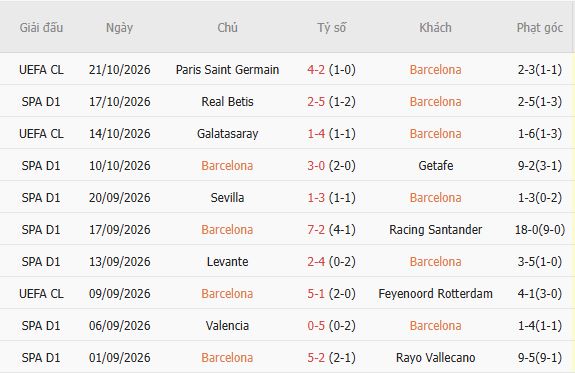Click the 01/09/2026 date cell

tap(120, 358)
